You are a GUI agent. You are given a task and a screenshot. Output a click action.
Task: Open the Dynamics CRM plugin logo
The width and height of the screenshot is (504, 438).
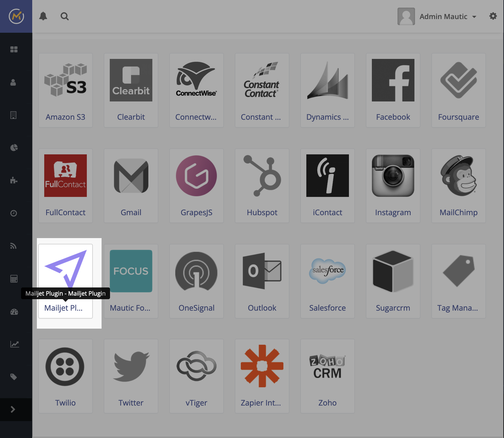(x=328, y=80)
